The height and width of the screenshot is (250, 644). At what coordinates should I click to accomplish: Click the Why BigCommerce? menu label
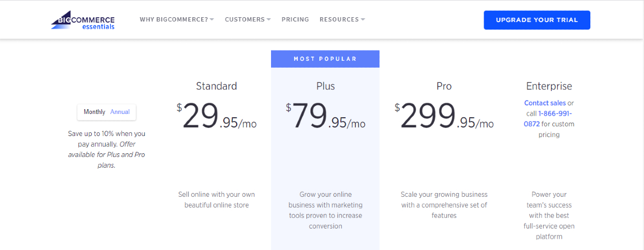173,19
